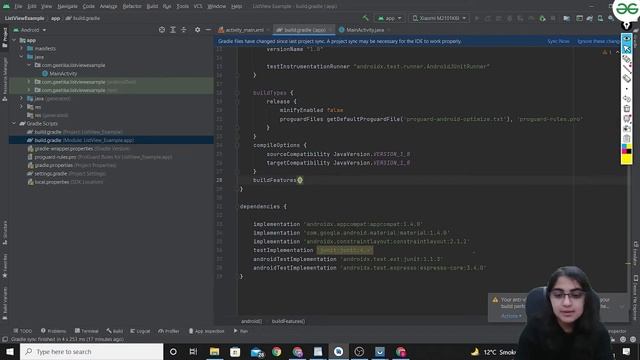Expand the manifests folder
This screenshot has width=640, height=360.
[x=22, y=48]
